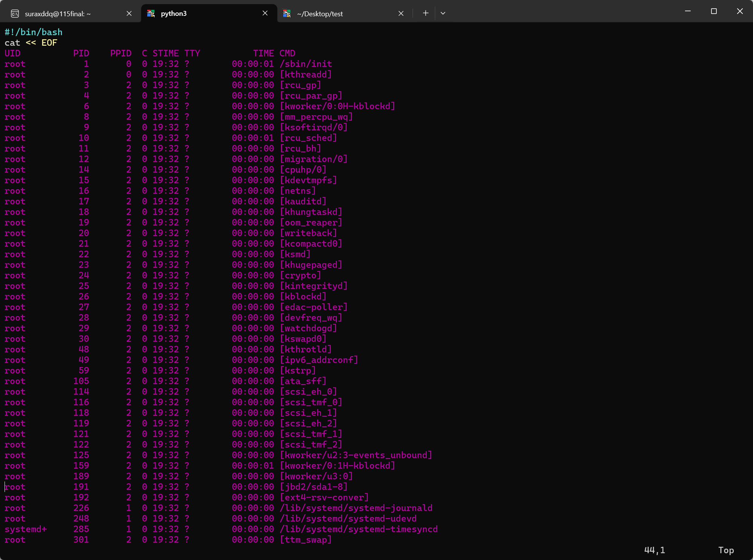Click the [kworker/u2:3-events_unbound] entry
753x560 pixels.
pyautogui.click(x=356, y=455)
